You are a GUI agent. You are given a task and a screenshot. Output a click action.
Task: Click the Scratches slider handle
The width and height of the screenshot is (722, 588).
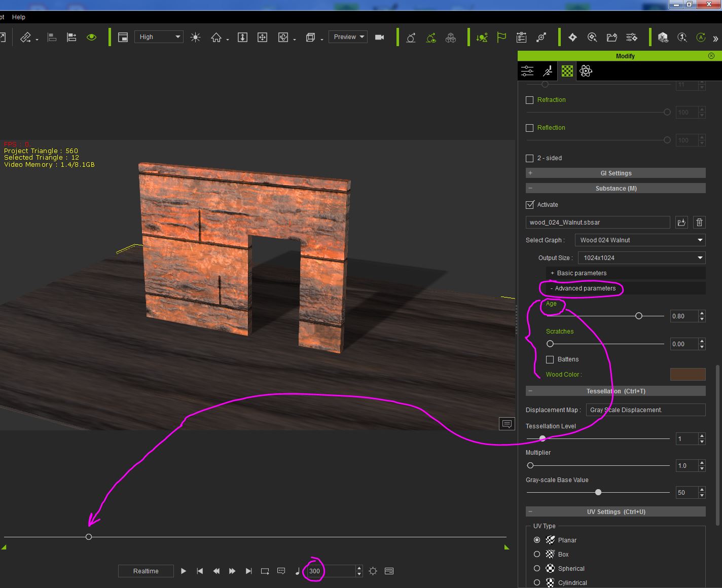[x=550, y=344]
